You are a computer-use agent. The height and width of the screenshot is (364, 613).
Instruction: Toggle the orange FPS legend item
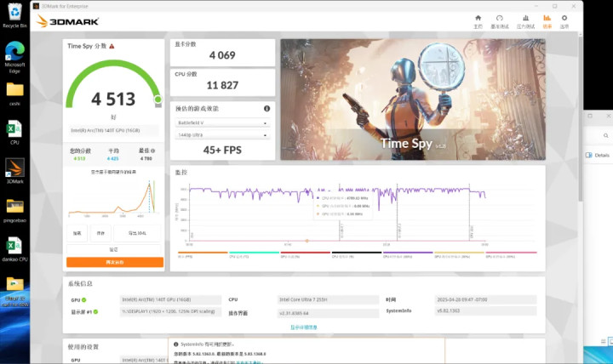point(203,254)
